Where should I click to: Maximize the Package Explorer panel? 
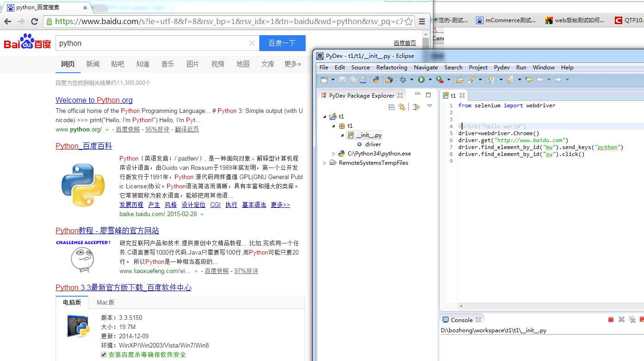point(428,94)
